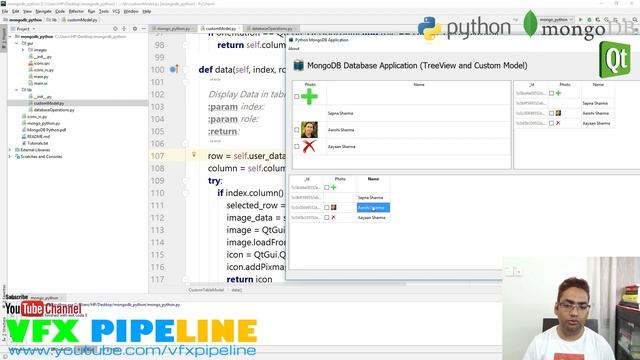Click Name column header in large table

tap(419, 84)
